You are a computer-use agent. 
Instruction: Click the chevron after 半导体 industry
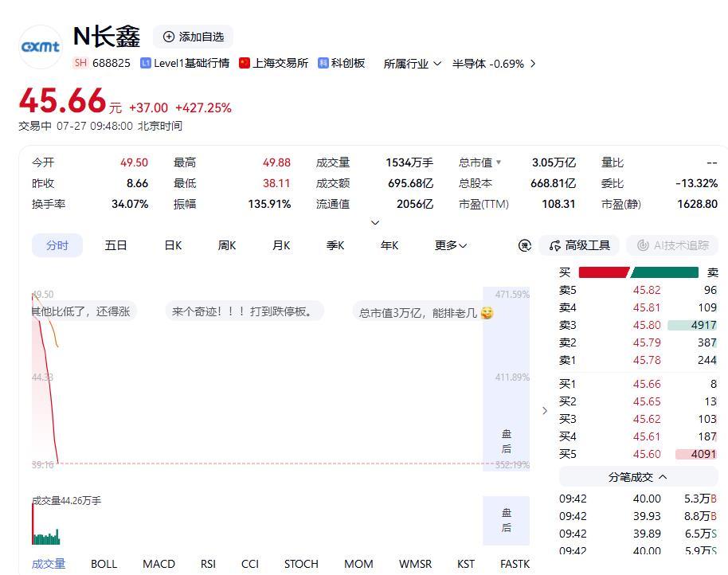533,64
